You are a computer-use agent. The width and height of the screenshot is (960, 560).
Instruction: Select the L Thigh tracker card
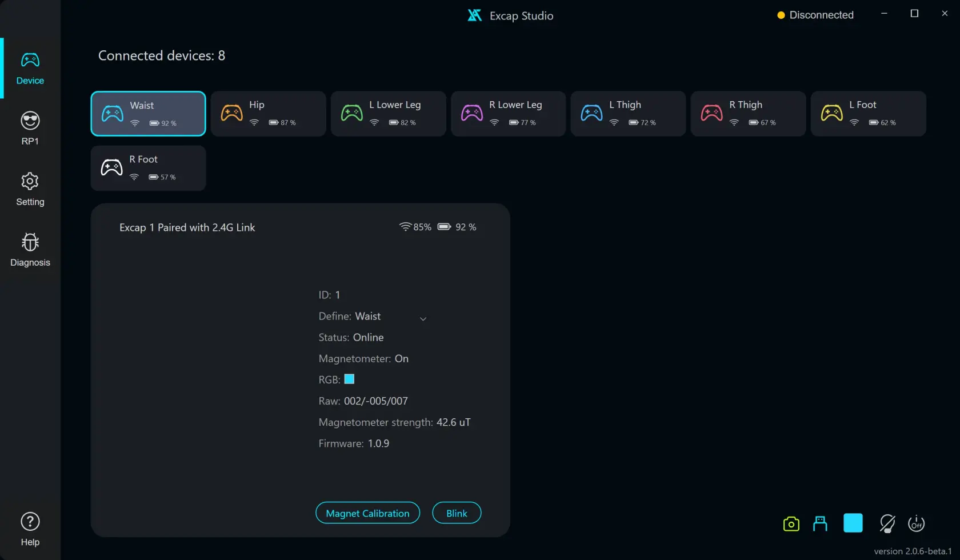628,114
